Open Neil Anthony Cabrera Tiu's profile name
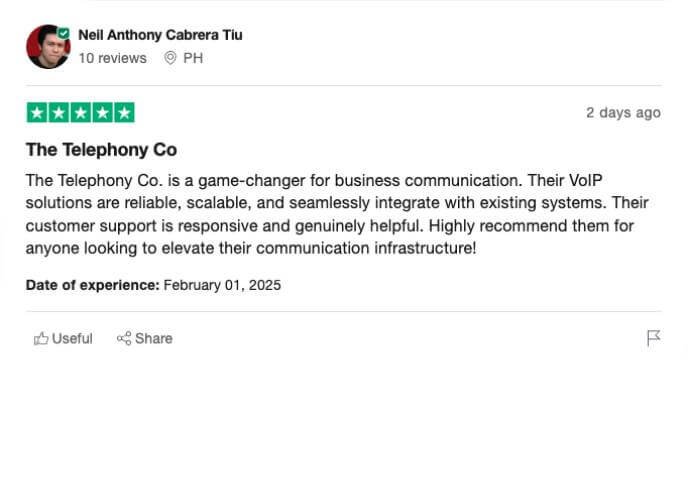This screenshot has height=484, width=688. [x=160, y=35]
